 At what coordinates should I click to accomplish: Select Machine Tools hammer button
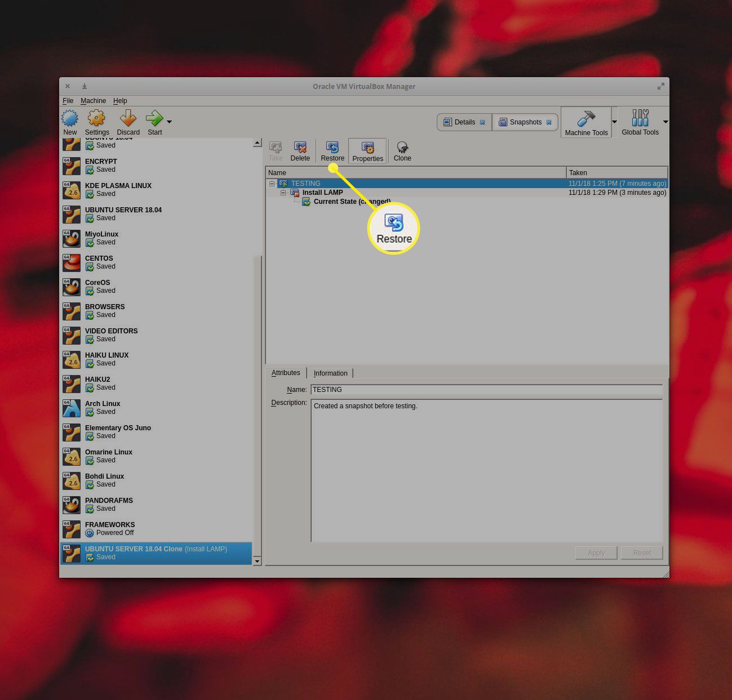tap(586, 122)
